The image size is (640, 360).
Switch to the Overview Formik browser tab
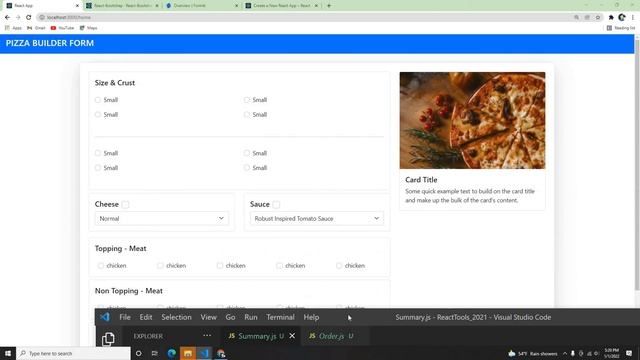click(202, 6)
